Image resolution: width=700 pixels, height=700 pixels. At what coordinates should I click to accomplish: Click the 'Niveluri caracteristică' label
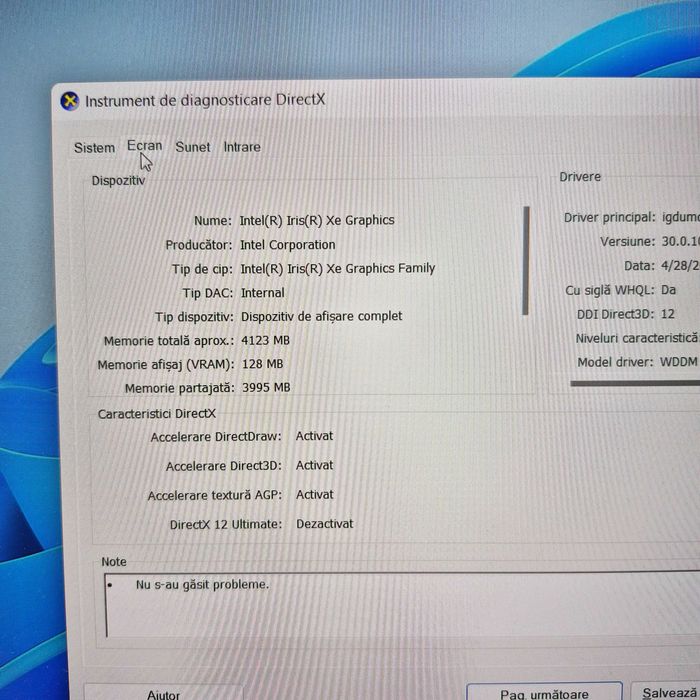[637, 338]
